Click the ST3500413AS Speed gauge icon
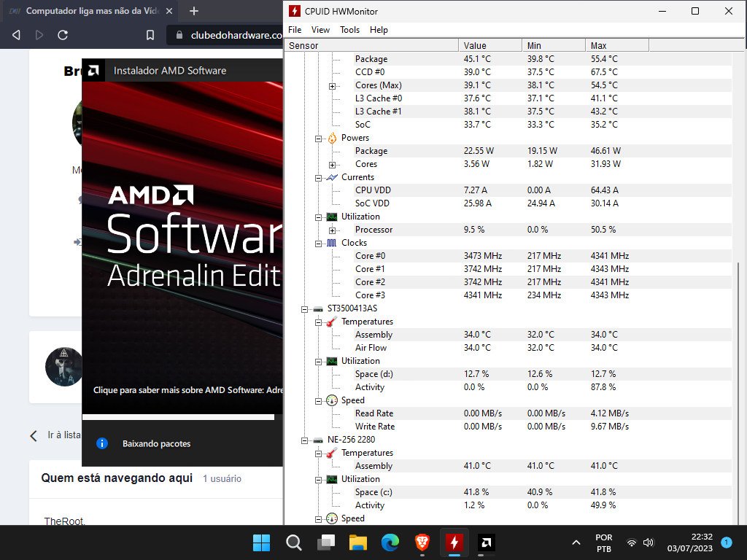Screen dimensions: 747x560 [332, 400]
